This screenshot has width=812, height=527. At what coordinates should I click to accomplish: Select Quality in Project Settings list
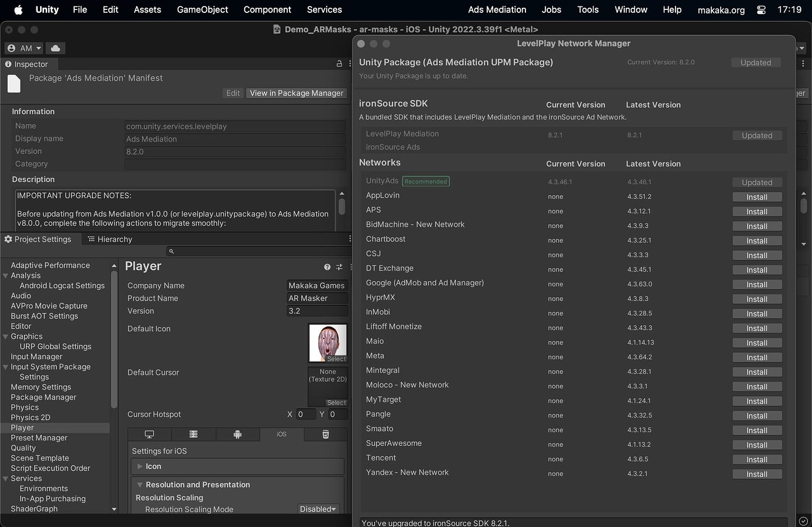click(22, 448)
